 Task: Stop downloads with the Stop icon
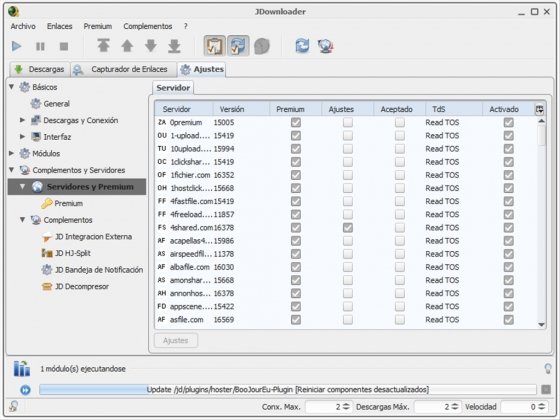[64, 46]
